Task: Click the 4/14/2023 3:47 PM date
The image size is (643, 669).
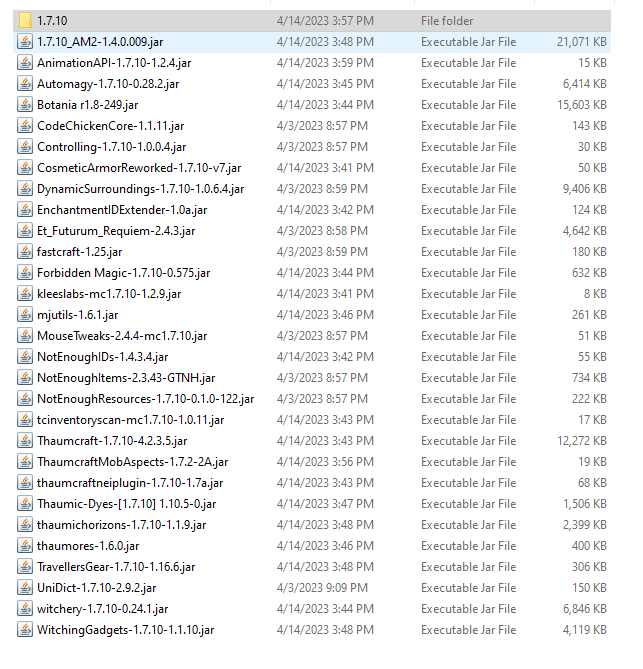Action: tap(325, 504)
